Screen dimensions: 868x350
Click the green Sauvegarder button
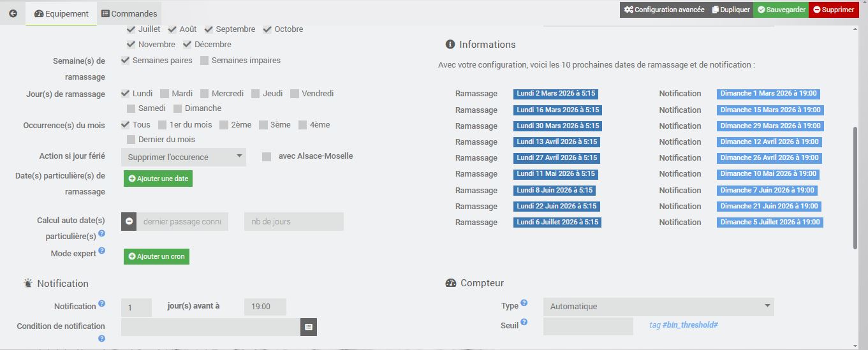point(781,10)
